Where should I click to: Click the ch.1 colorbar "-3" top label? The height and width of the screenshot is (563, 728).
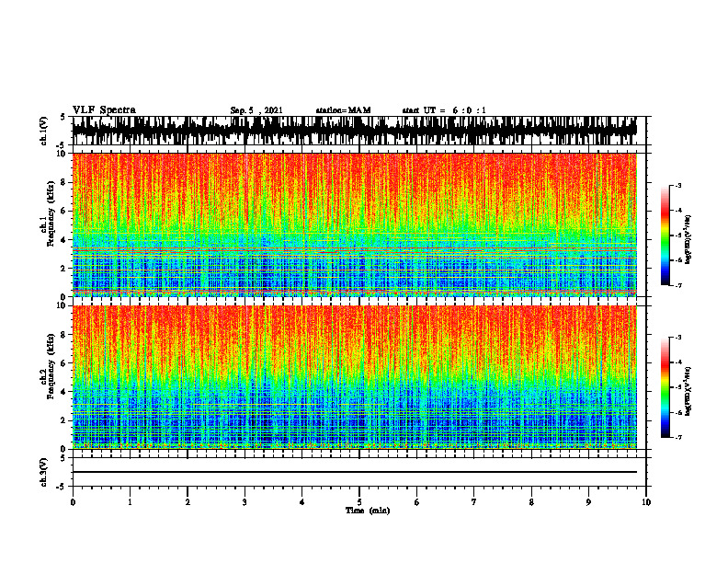[678, 186]
